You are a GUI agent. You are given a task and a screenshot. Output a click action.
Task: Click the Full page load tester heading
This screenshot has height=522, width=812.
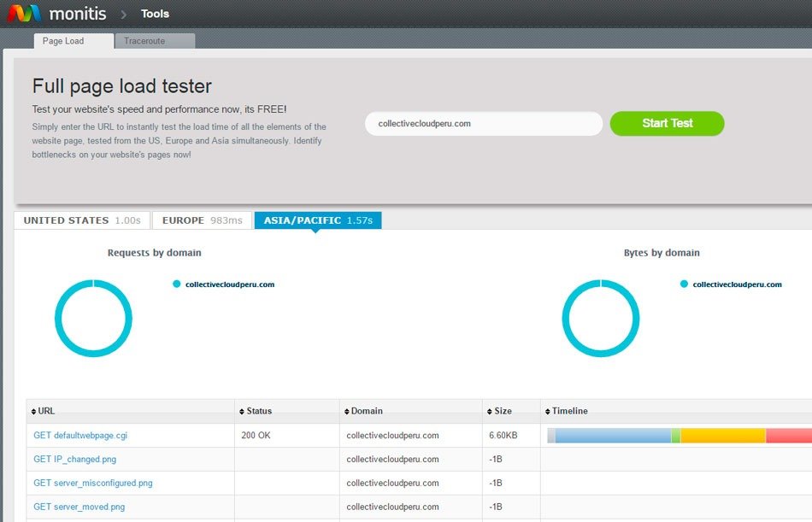(x=122, y=86)
